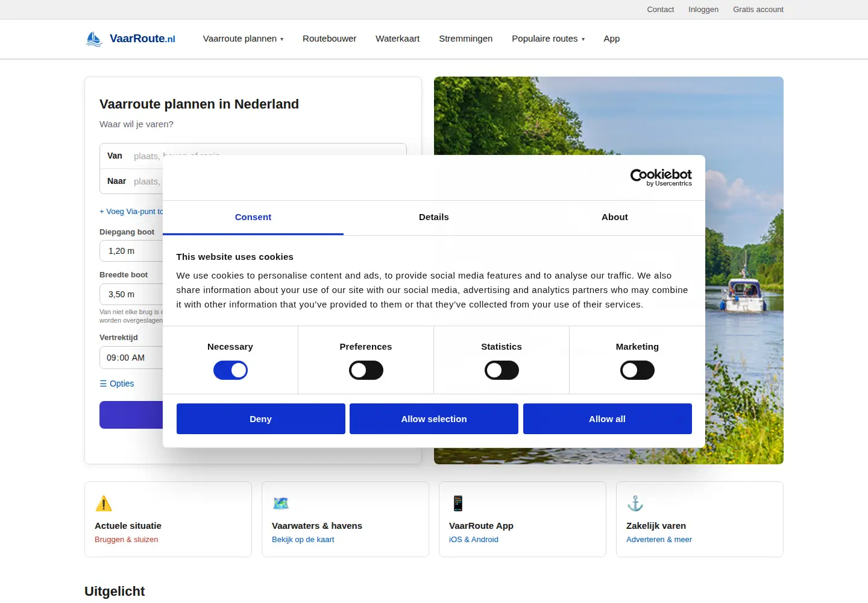The width and height of the screenshot is (868, 603).
Task: Enable the Preferences cookies switch
Action: [366, 370]
